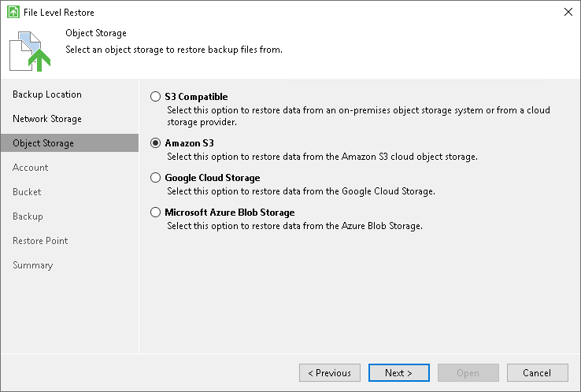Choose the Google Cloud Storage option
581x392 pixels.
point(155,177)
